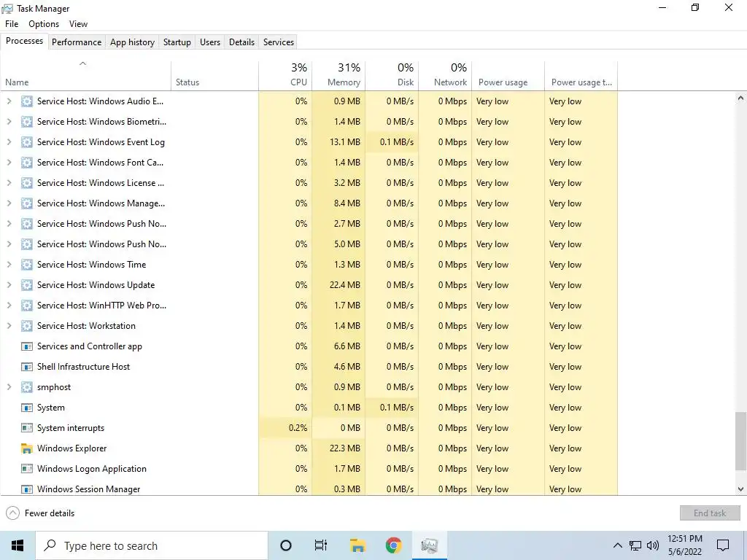
Task: Click the Service Host: Workstation gear icon
Action: click(x=27, y=326)
